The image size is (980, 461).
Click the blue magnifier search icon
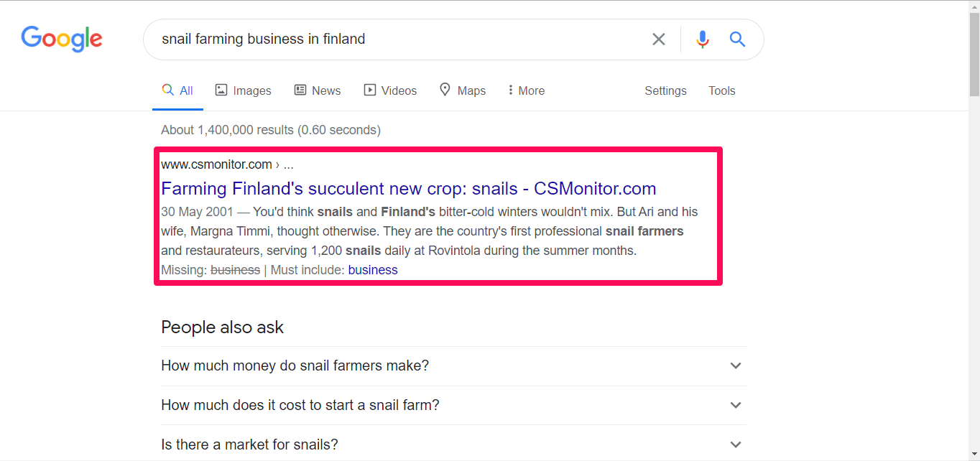(x=737, y=39)
